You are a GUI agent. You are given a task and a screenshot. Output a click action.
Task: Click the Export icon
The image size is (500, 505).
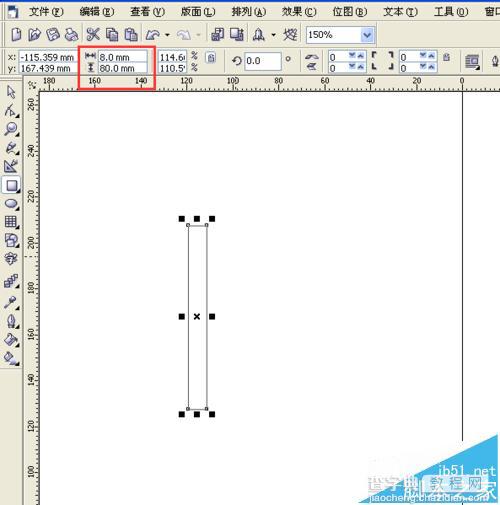tap(237, 34)
